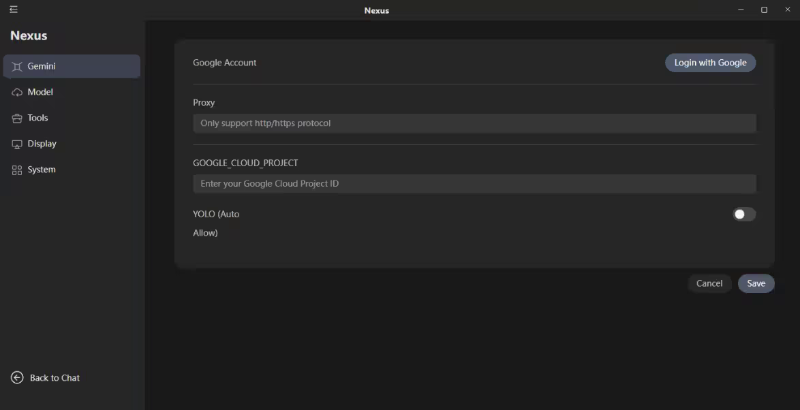Image resolution: width=800 pixels, height=410 pixels.
Task: Cancel the settings changes
Action: (709, 284)
